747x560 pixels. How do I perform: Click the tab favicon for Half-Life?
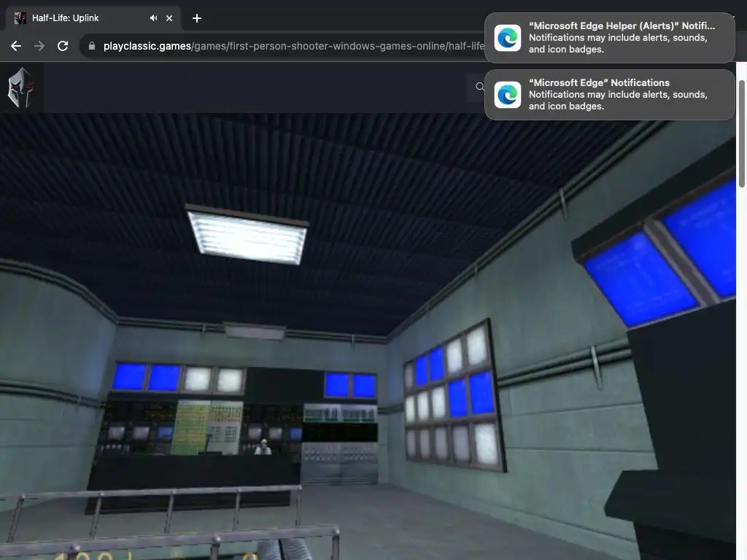pyautogui.click(x=20, y=18)
